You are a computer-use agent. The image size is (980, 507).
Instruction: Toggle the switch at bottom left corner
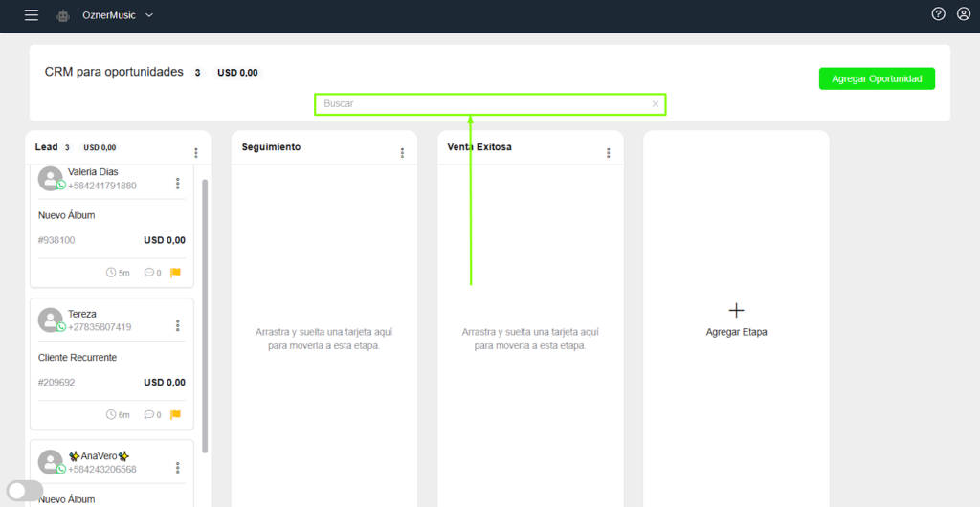click(x=25, y=491)
